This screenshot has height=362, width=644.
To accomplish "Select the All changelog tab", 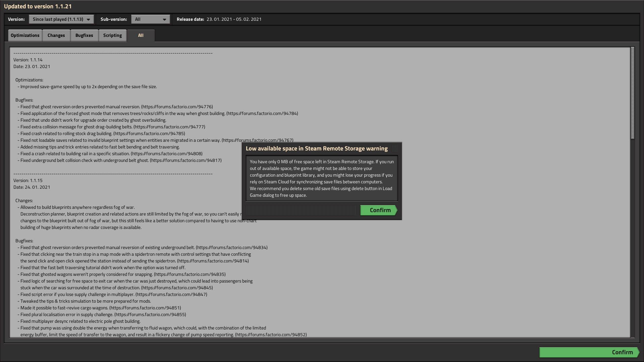I will [141, 35].
